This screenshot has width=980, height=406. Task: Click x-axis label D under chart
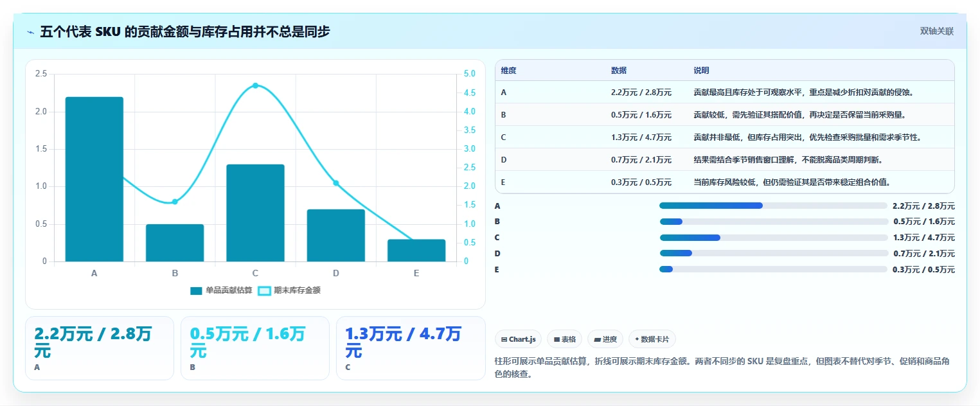(x=336, y=273)
